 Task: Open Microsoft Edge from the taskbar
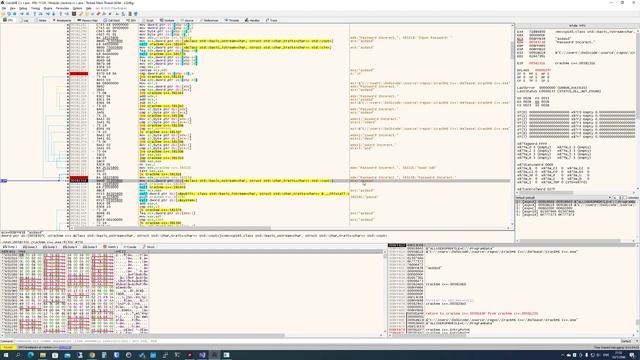tap(31, 355)
